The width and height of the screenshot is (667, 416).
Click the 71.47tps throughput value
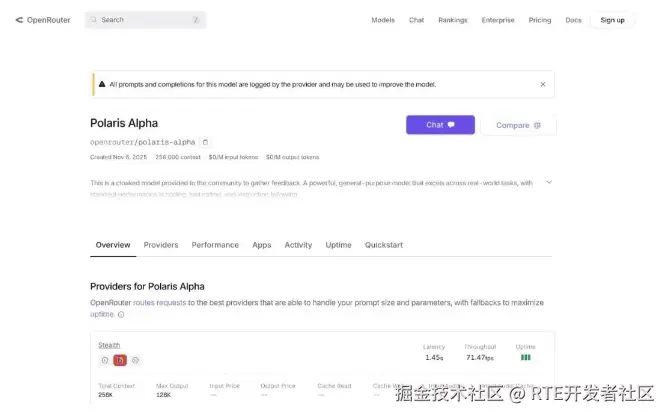point(480,358)
